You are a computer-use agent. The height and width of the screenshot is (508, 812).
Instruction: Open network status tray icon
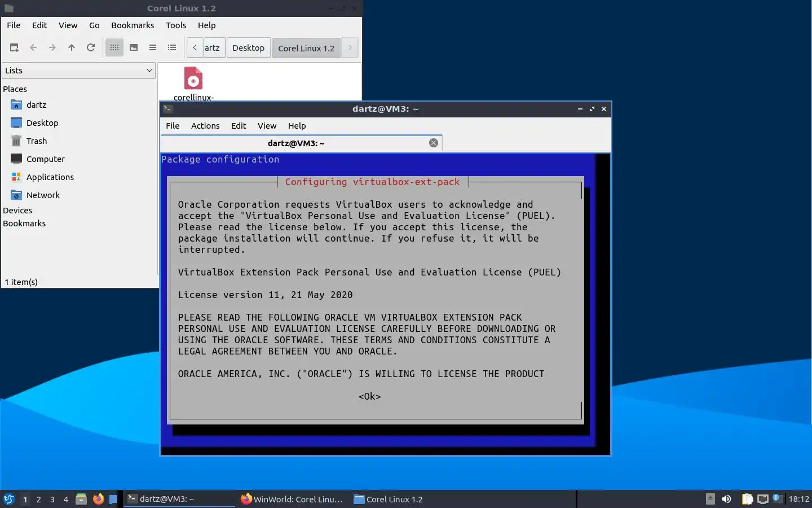coord(763,499)
